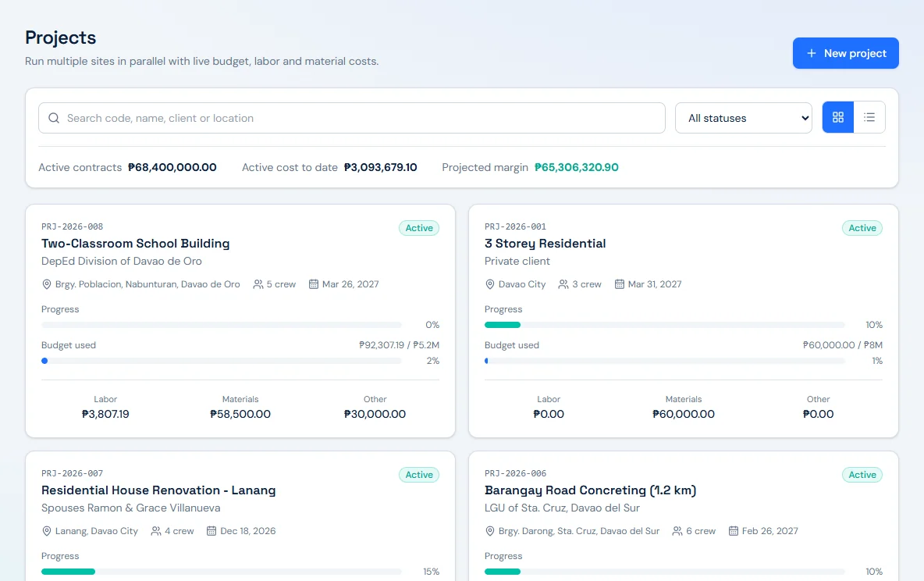924x581 pixels.
Task: Click Projected margin ₱65,306,320.90
Action: coord(576,168)
